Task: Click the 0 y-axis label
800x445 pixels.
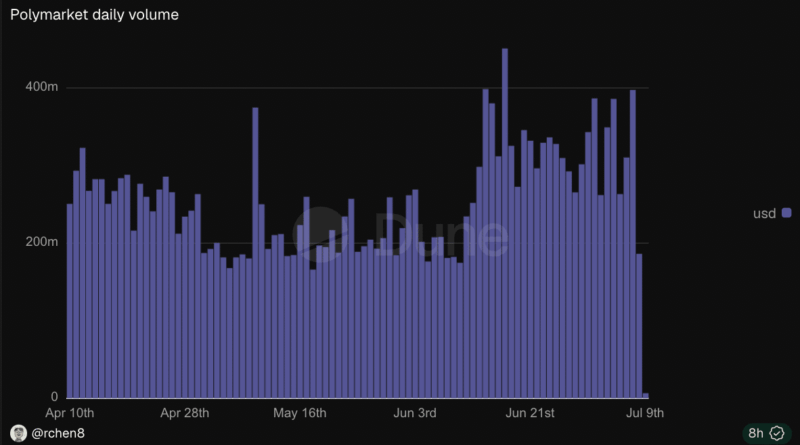Action: [54, 397]
